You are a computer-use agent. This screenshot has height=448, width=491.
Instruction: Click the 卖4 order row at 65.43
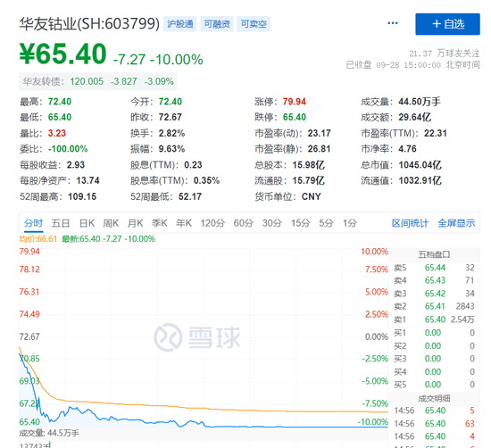(x=434, y=280)
